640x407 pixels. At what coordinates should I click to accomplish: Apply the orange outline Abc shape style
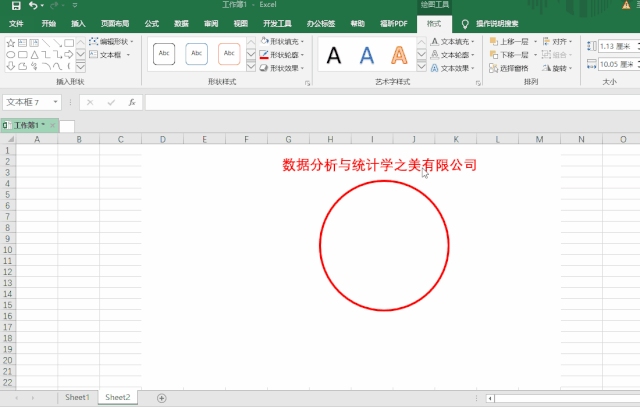coord(229,54)
